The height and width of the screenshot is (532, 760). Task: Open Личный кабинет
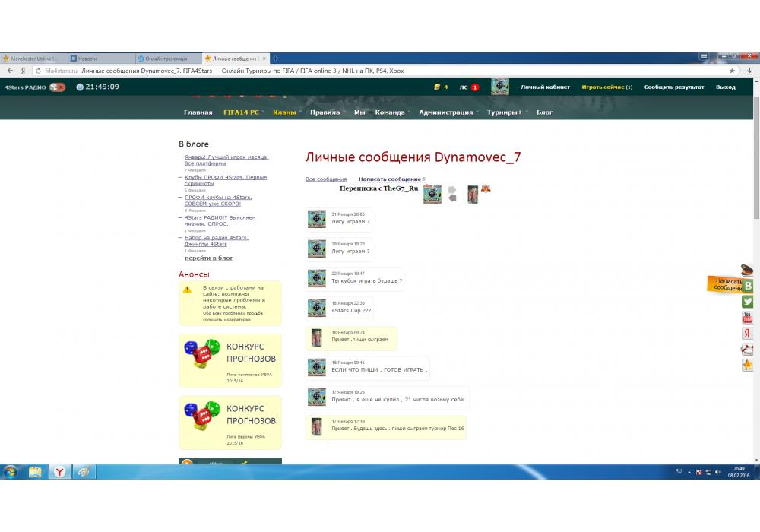pyautogui.click(x=545, y=87)
